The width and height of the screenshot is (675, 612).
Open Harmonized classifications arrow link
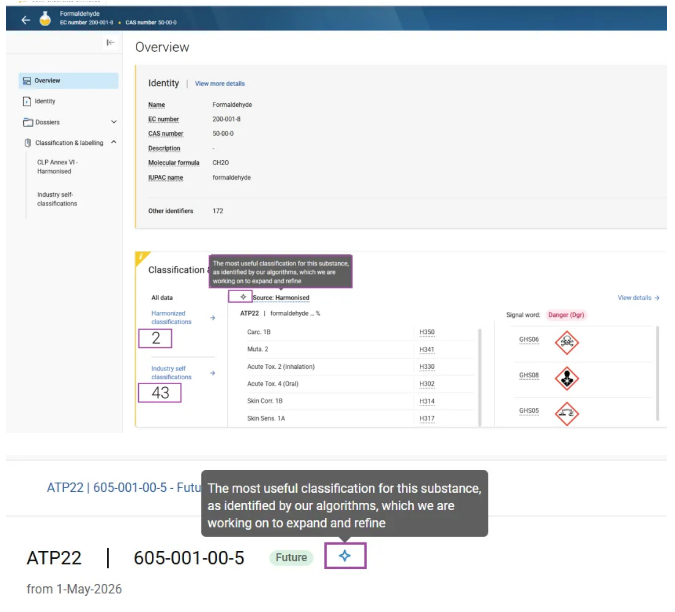(x=211, y=318)
